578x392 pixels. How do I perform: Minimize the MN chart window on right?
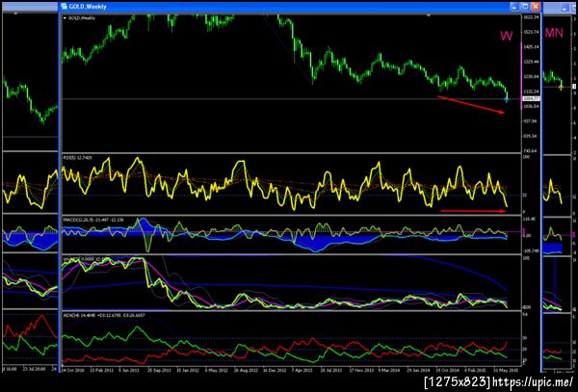coord(565,7)
